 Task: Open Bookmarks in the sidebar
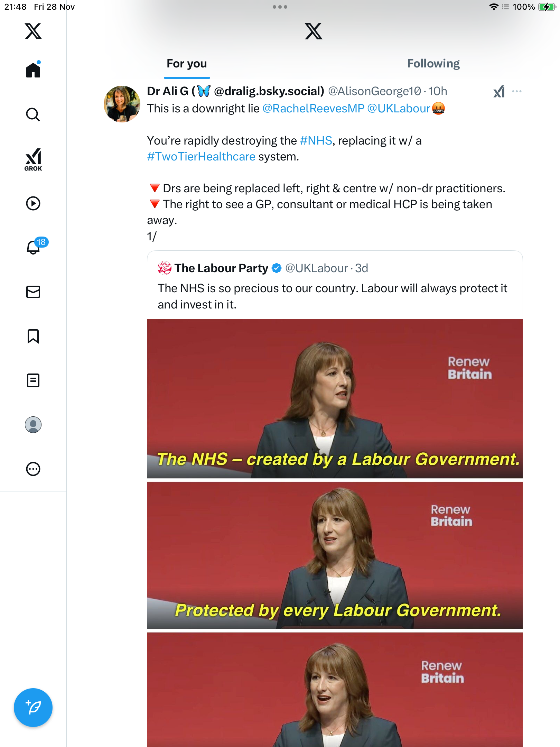(x=33, y=336)
